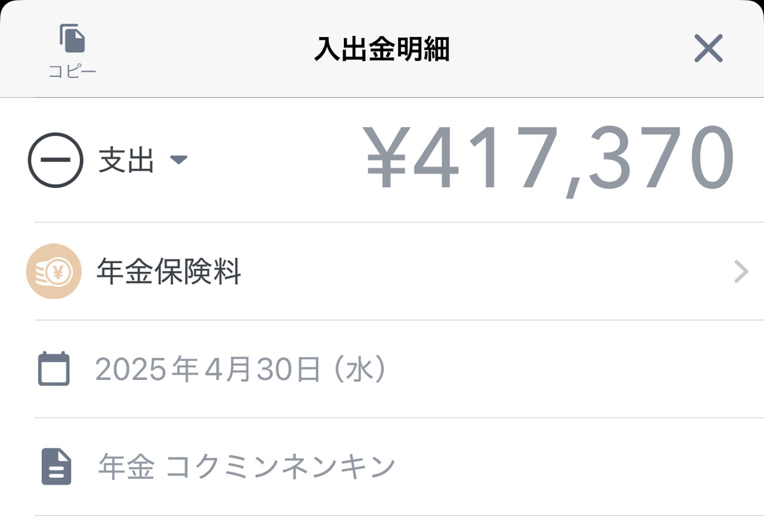Close the transaction detail sheet
The image size is (764, 532).
(x=708, y=48)
